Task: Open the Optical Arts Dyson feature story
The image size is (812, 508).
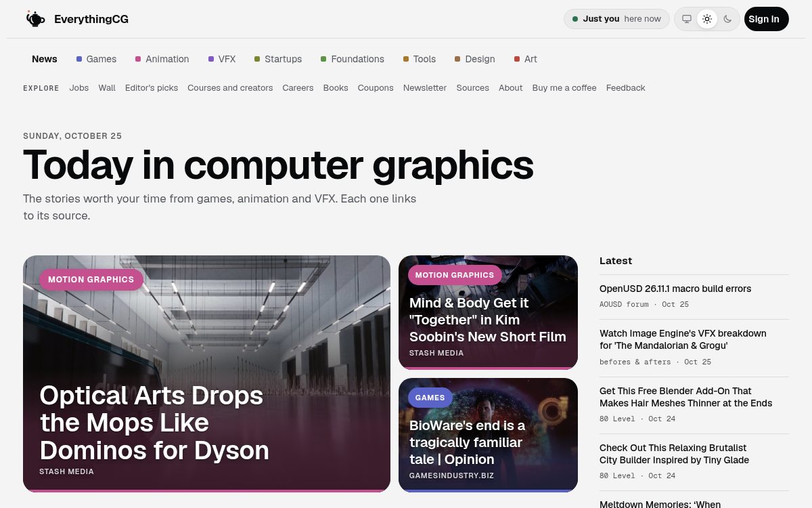Action: point(206,373)
